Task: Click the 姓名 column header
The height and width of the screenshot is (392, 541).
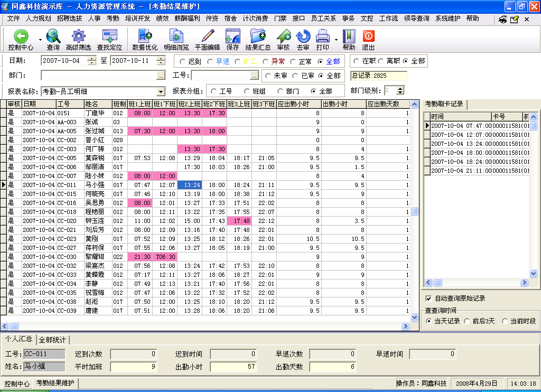Action: (98, 104)
